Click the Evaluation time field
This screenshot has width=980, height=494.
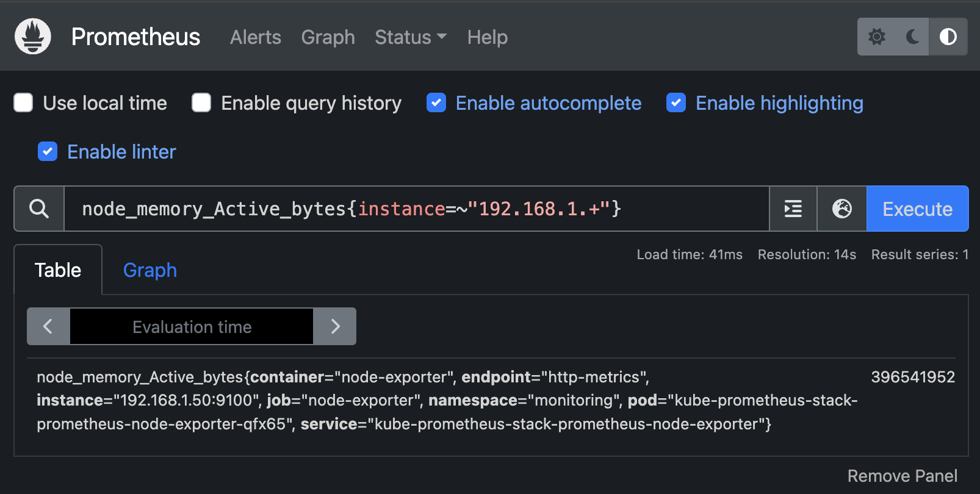click(x=192, y=327)
